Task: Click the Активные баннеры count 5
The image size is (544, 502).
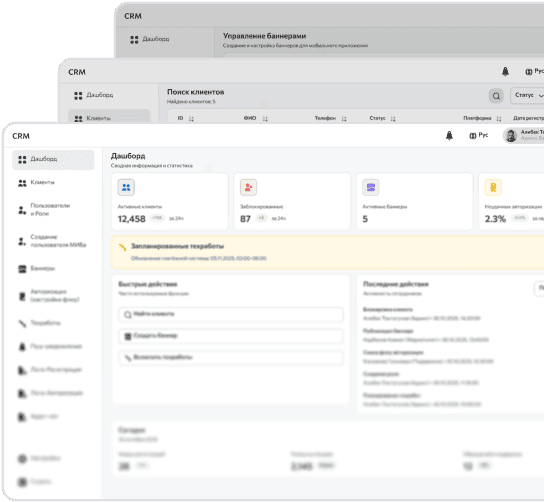Action: 365,219
